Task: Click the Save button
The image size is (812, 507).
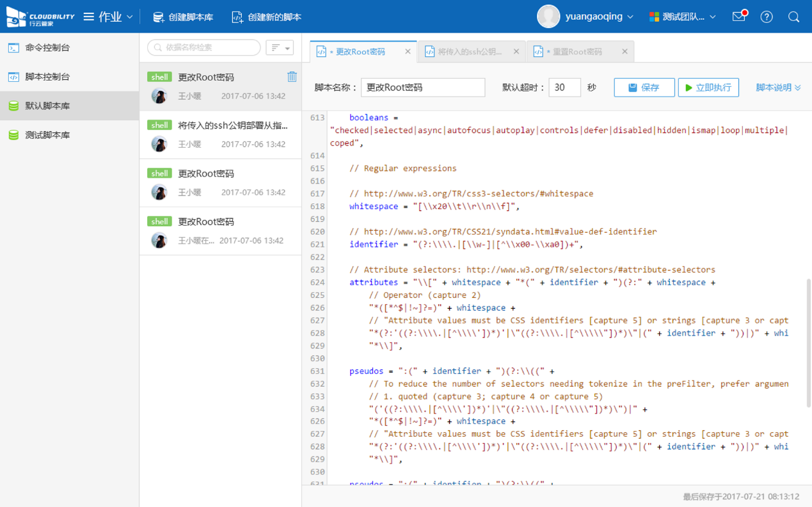Action: coord(644,88)
